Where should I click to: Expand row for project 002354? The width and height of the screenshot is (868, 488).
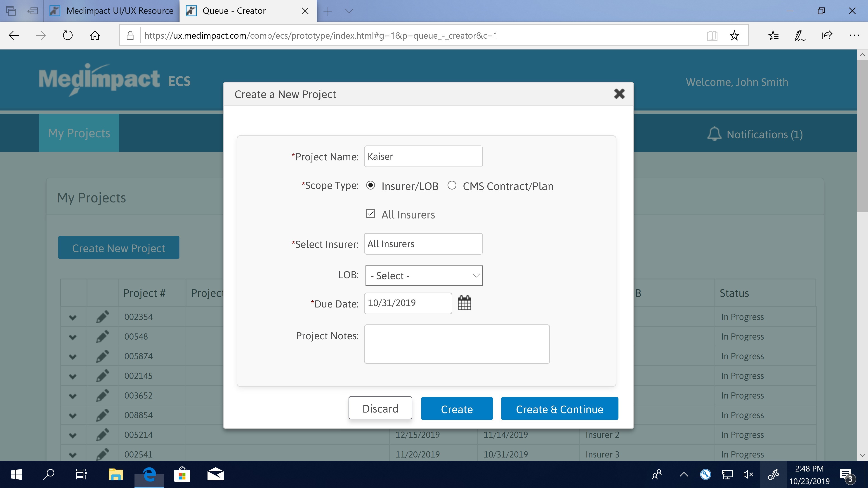click(x=72, y=317)
